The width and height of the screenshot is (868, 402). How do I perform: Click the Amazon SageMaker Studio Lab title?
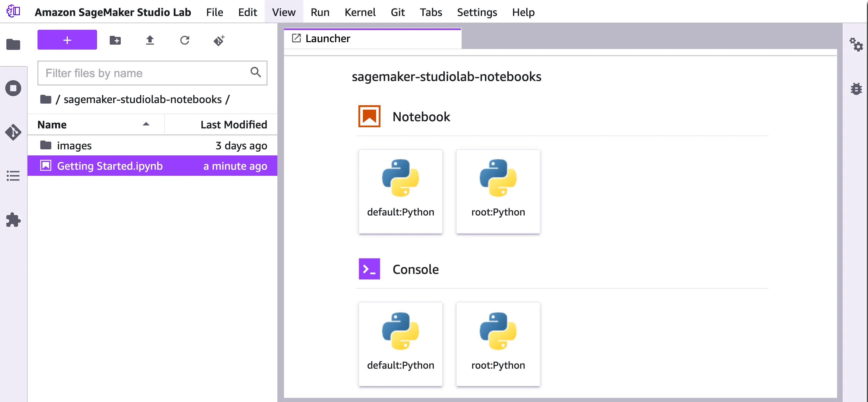click(113, 12)
